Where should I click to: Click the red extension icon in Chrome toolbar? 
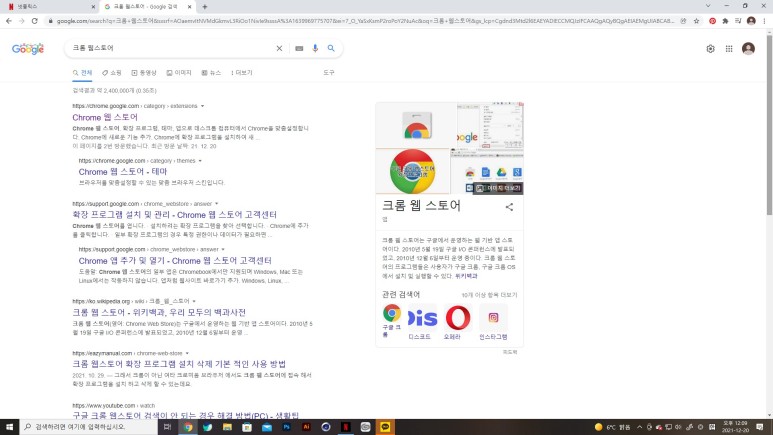[712, 21]
